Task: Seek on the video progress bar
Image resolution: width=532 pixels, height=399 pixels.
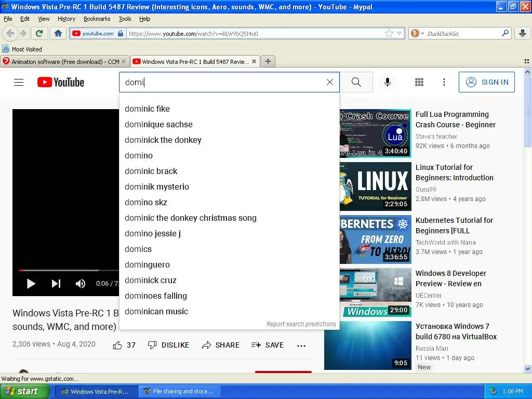Action: pos(68,270)
